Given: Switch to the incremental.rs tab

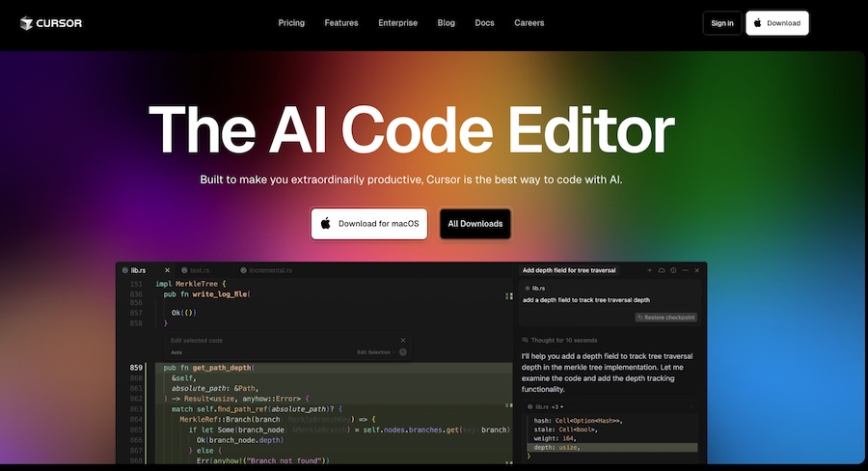Looking at the screenshot, I should [266, 270].
